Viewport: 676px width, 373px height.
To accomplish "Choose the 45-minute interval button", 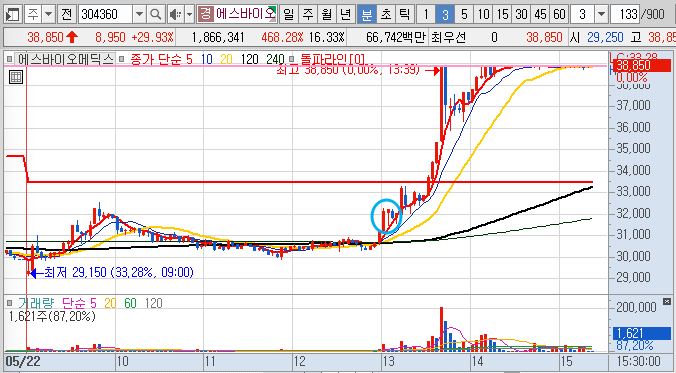I will (x=540, y=15).
